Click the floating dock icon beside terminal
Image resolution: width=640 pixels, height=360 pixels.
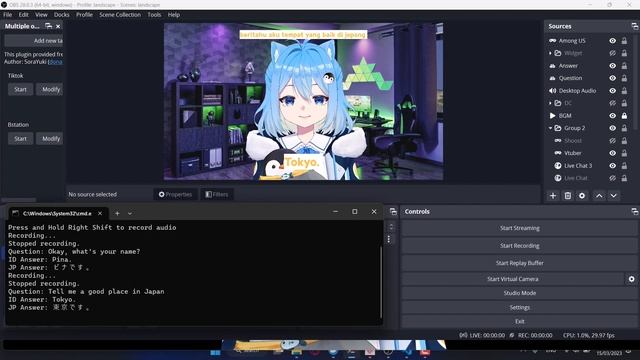(x=393, y=211)
